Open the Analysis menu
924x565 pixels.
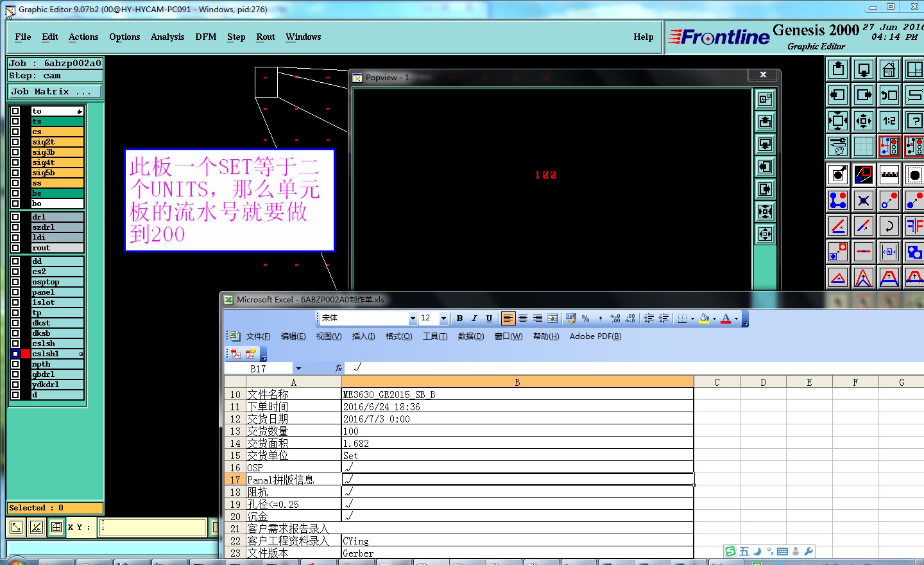[167, 37]
